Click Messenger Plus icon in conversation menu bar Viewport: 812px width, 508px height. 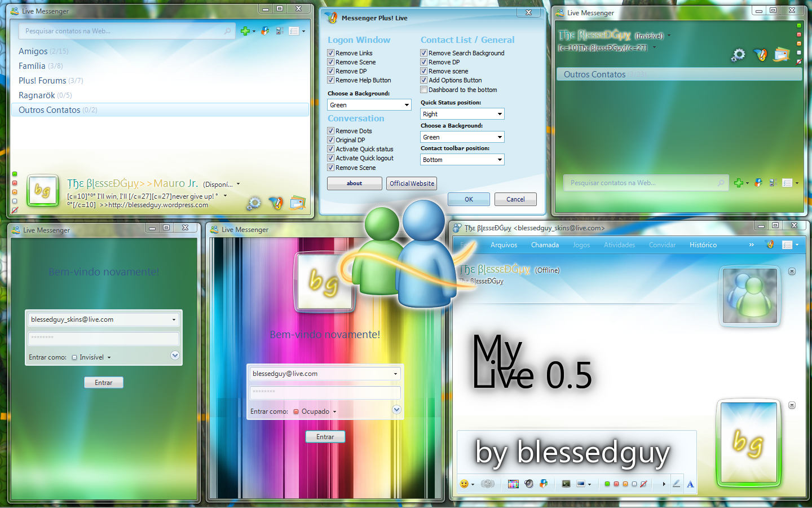pos(769,244)
